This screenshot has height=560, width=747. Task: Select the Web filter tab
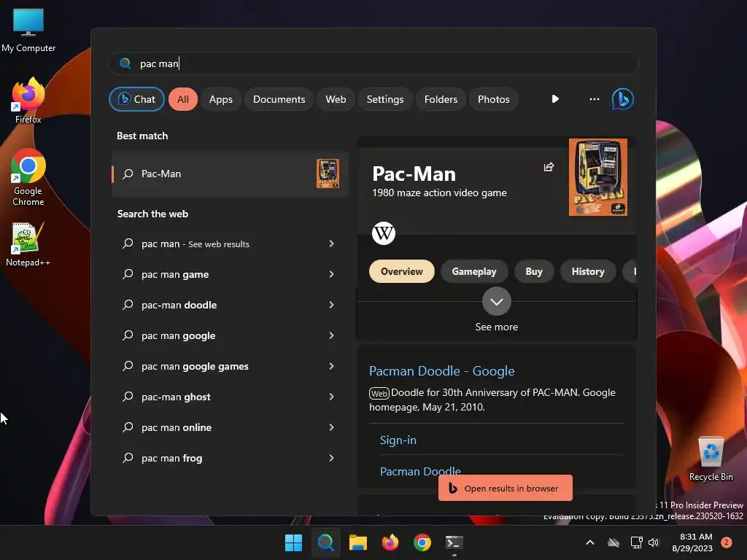click(336, 99)
